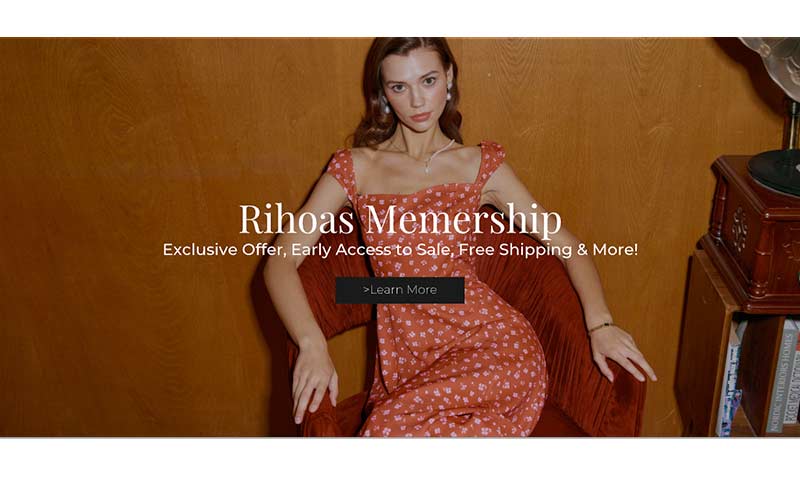800x484 pixels.
Task: Click the word Rihoas in the title
Action: click(296, 219)
